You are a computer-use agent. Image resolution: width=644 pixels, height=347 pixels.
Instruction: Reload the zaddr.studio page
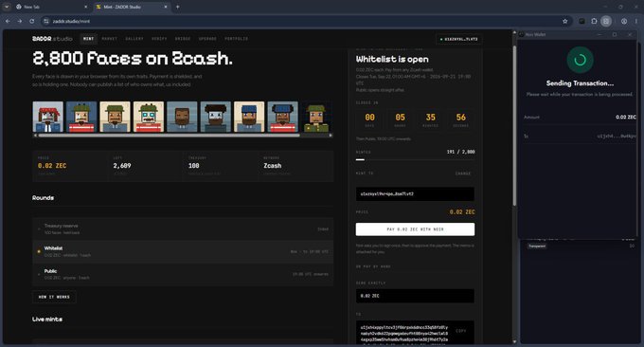tap(31, 21)
